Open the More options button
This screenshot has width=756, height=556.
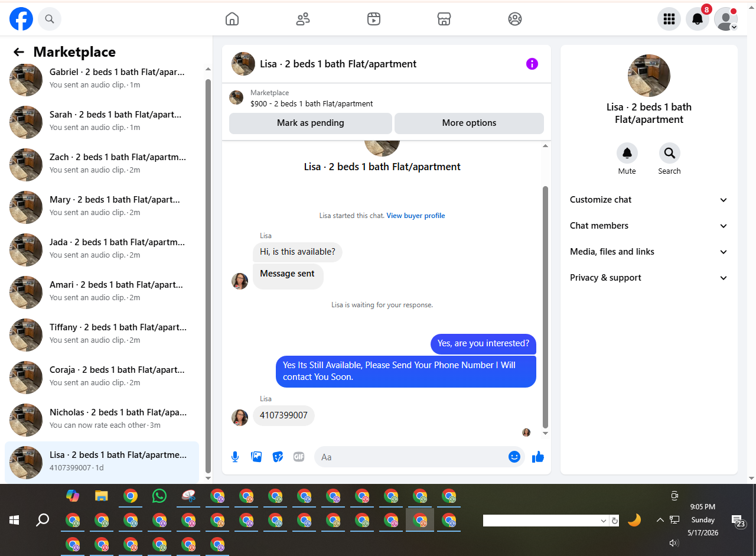point(469,123)
